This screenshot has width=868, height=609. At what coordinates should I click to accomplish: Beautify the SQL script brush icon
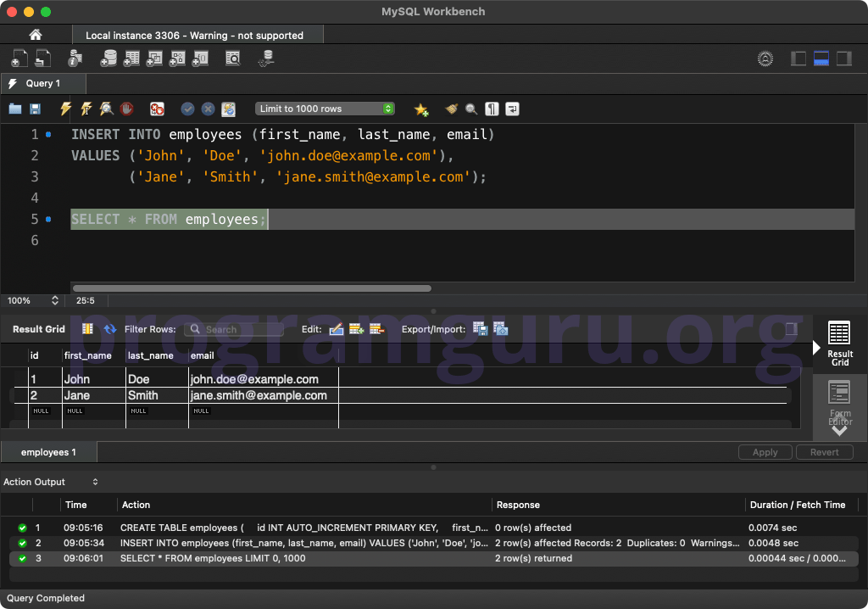pyautogui.click(x=452, y=109)
